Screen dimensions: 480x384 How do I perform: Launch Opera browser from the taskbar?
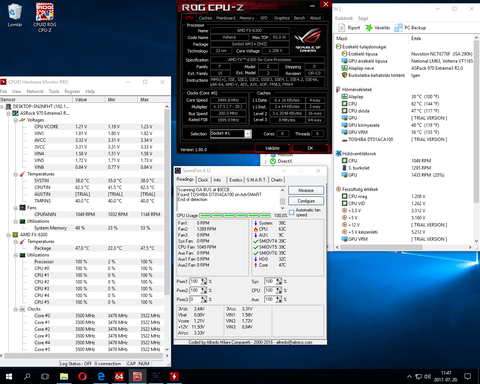click(82, 377)
